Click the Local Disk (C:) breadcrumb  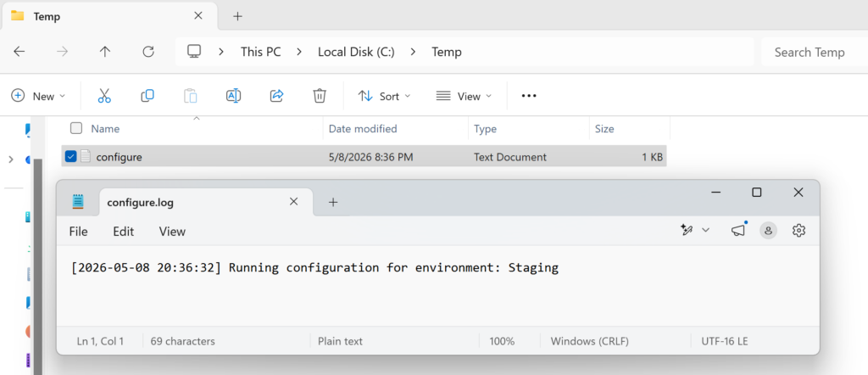[x=356, y=52]
